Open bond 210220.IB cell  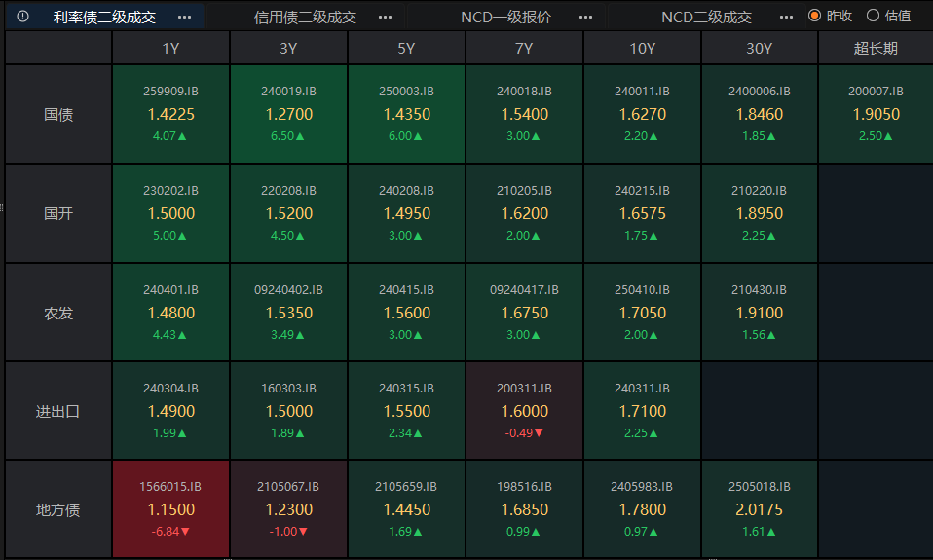tap(760, 213)
